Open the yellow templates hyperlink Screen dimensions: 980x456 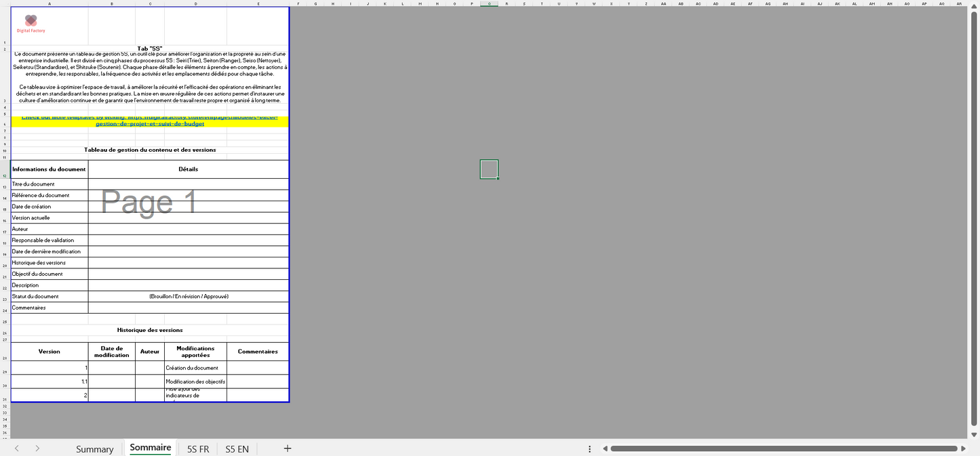pos(150,121)
